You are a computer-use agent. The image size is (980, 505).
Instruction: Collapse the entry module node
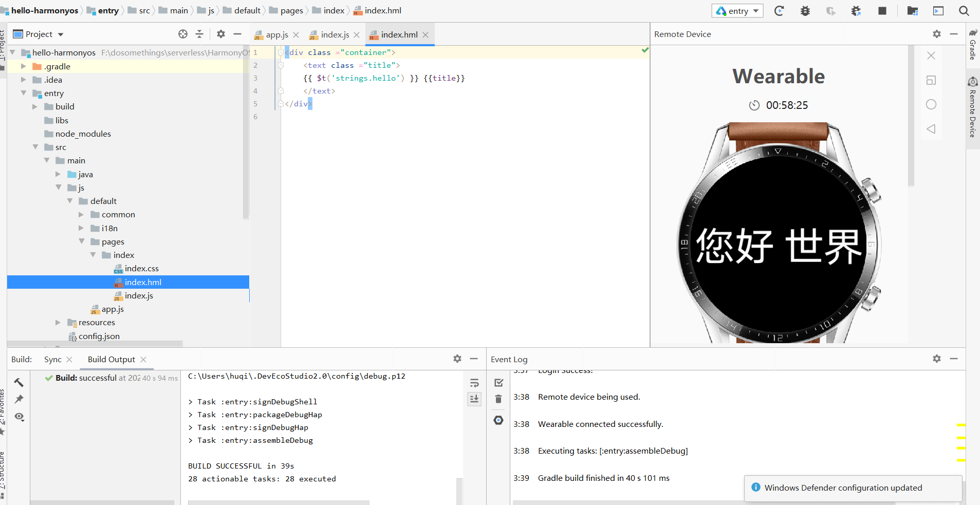click(23, 93)
